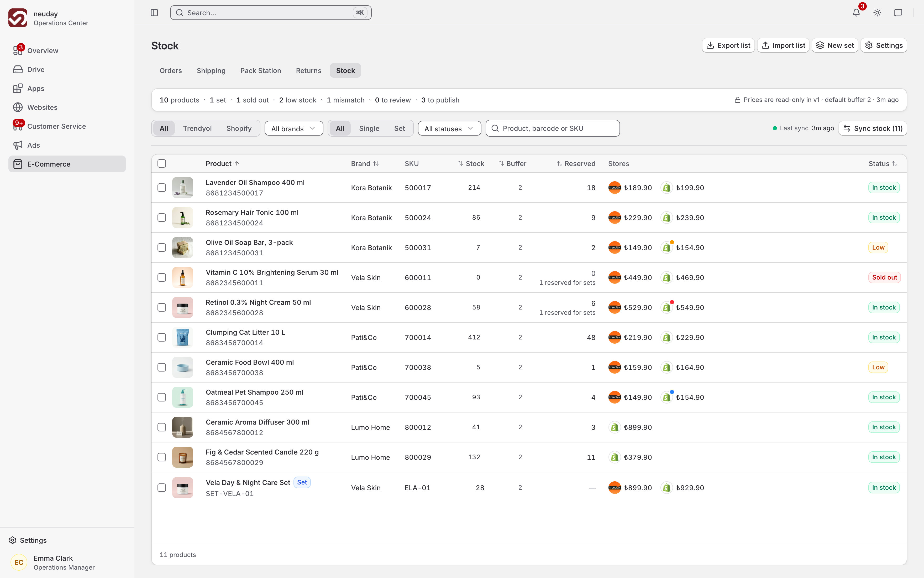This screenshot has height=578, width=924.
Task: Check the Clumping Cat Litter row checkbox
Action: (x=161, y=338)
